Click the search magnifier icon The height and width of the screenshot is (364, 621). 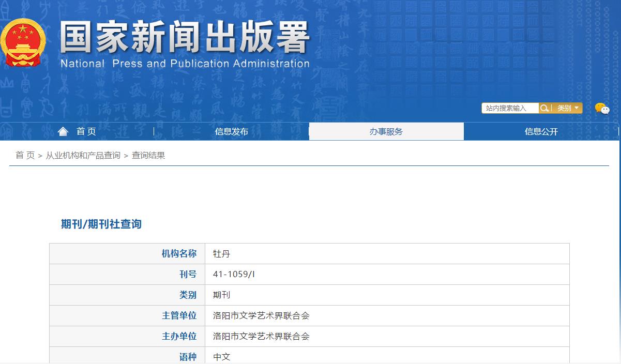(544, 108)
